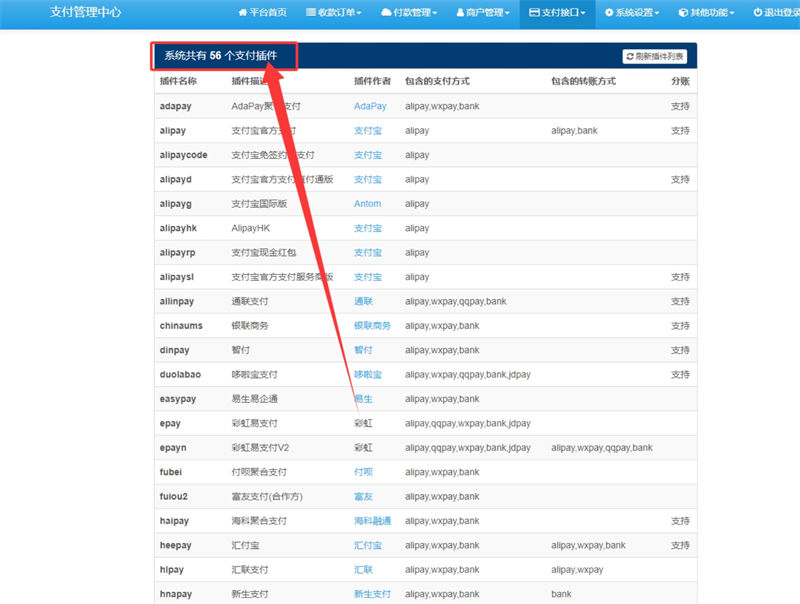Expand the 付款管理 dropdown caret
The width and height of the screenshot is (800, 604).
[435, 14]
